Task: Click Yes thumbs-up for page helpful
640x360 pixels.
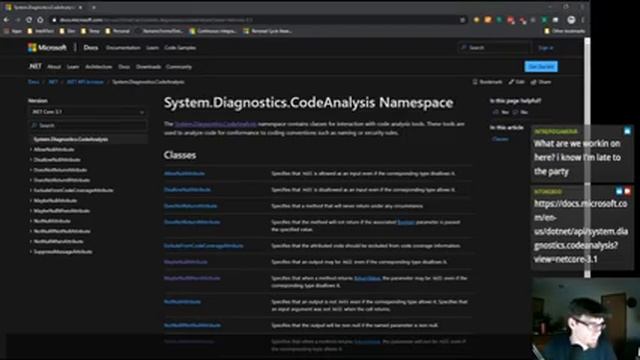Action: [x=500, y=112]
